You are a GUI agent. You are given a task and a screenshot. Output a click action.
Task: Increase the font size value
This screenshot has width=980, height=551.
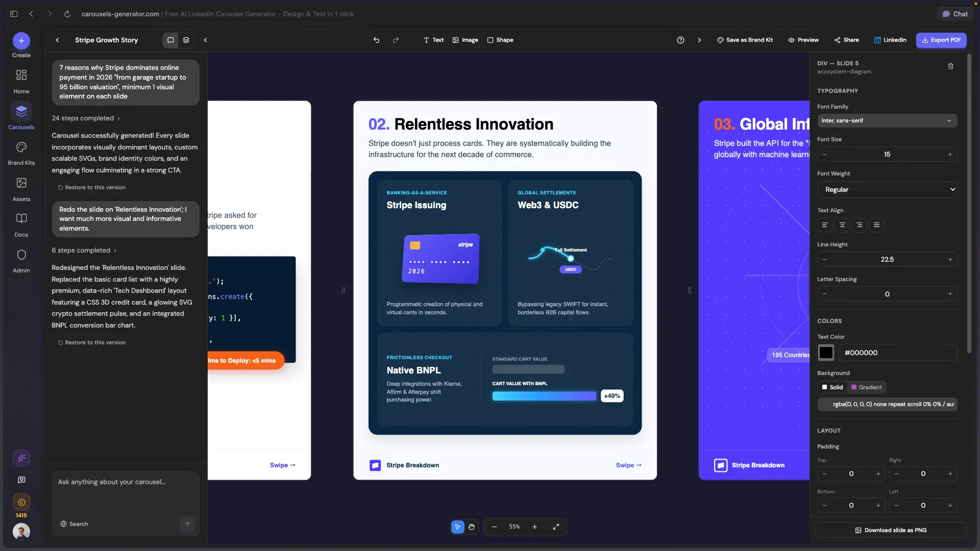click(950, 155)
